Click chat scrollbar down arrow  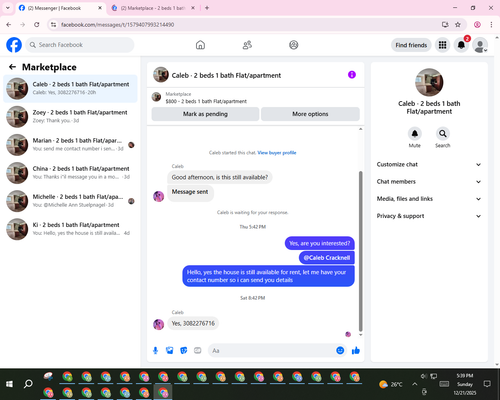tap(360, 335)
